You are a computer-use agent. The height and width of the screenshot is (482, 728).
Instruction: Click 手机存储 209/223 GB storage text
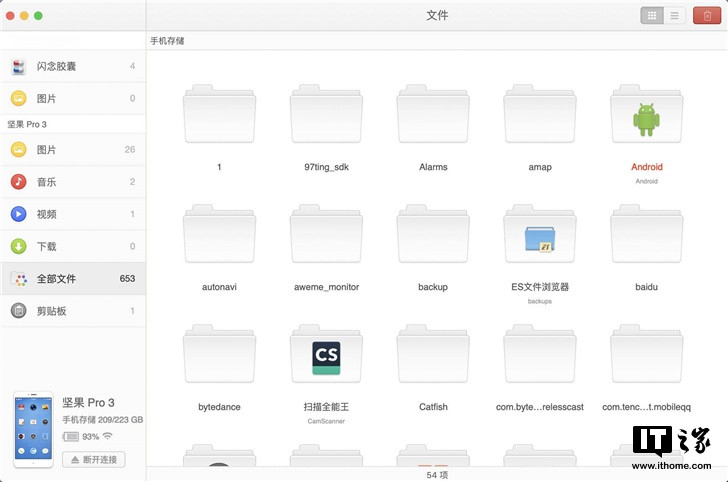click(x=103, y=420)
